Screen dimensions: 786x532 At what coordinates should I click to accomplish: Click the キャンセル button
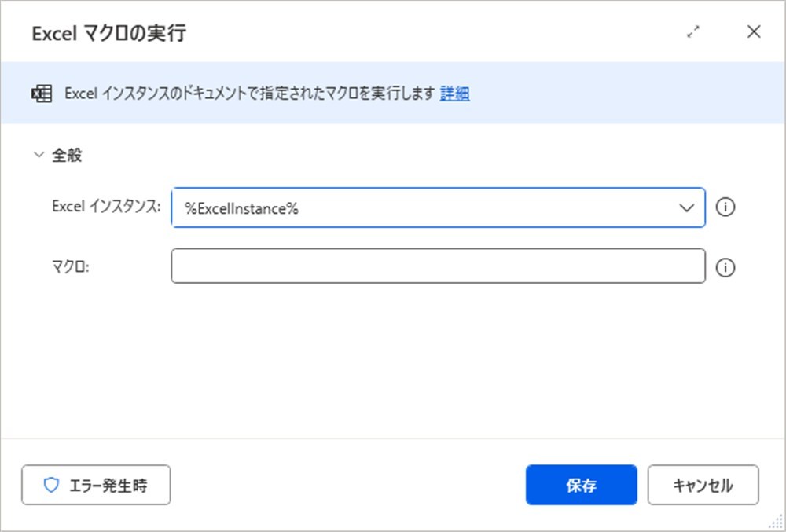[703, 485]
